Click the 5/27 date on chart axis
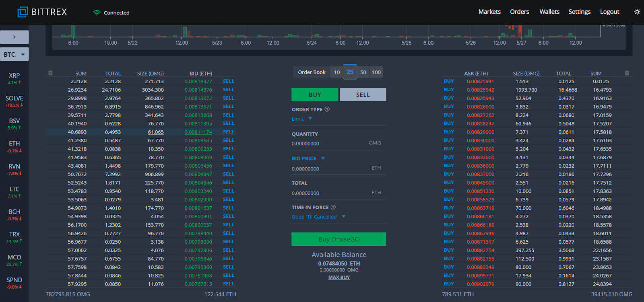644x302 pixels. [521, 43]
